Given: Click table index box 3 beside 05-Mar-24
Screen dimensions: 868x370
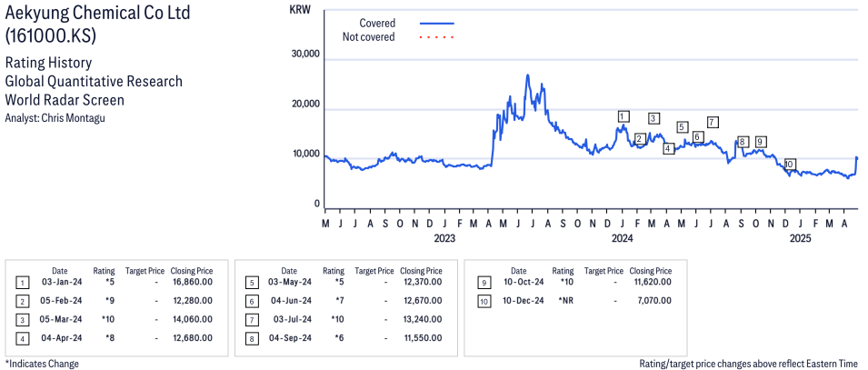Looking at the screenshot, I should point(22,320).
